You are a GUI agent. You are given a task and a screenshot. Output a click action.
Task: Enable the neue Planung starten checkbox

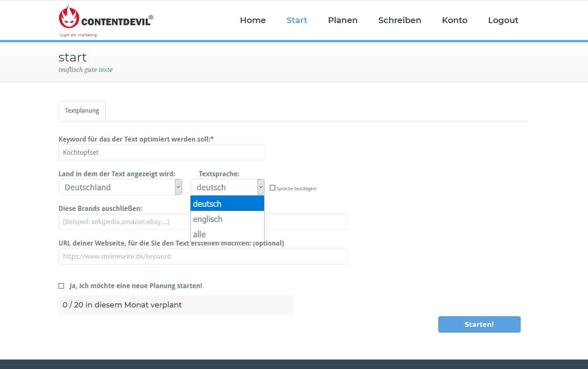[x=61, y=286]
